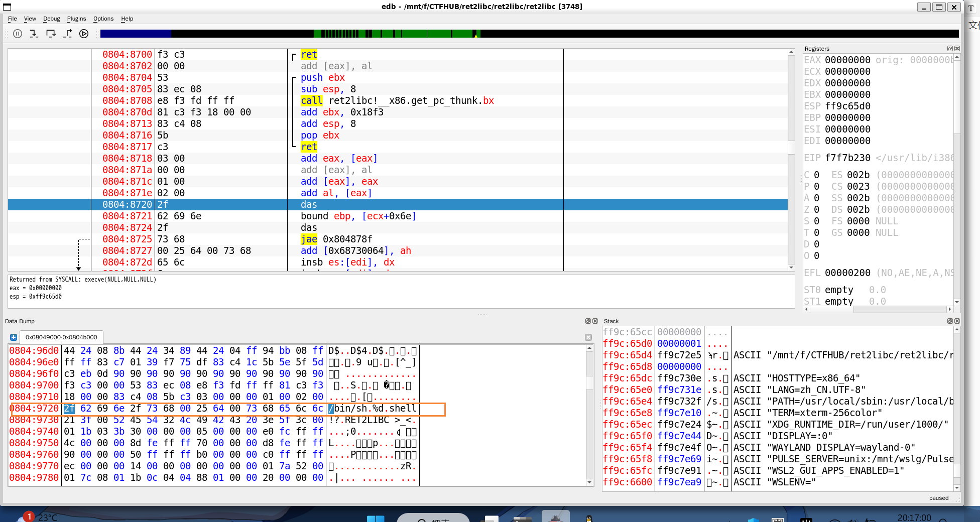The image size is (980, 522).
Task: Select the EAX register value
Action: (847, 60)
